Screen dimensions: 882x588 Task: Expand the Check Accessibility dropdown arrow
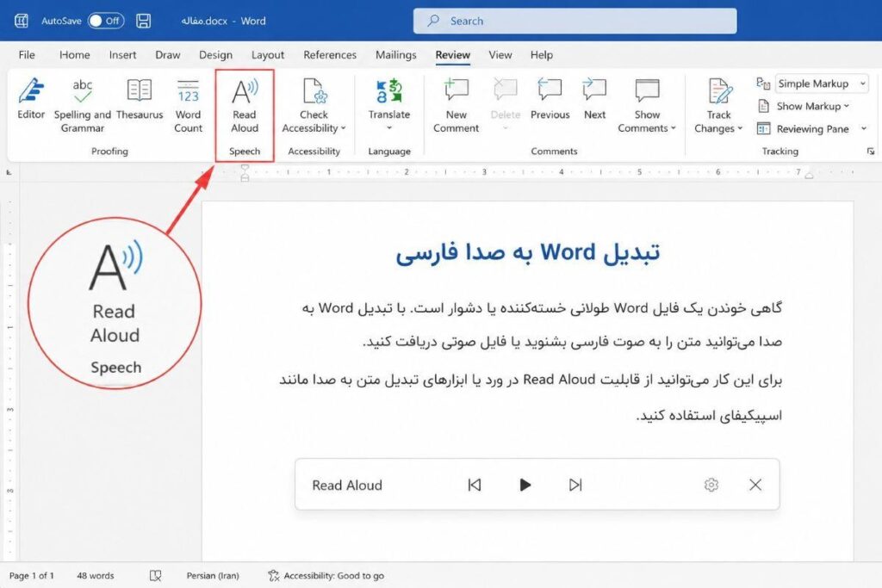click(343, 128)
